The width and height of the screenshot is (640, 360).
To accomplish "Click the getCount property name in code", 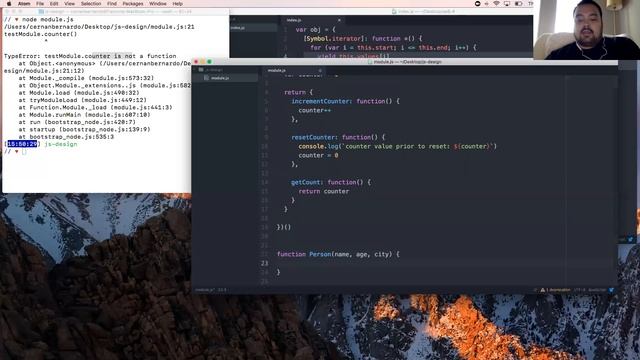I will (306, 182).
